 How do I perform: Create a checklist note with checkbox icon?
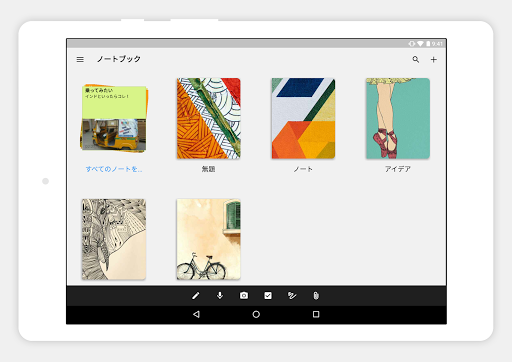coord(268,296)
